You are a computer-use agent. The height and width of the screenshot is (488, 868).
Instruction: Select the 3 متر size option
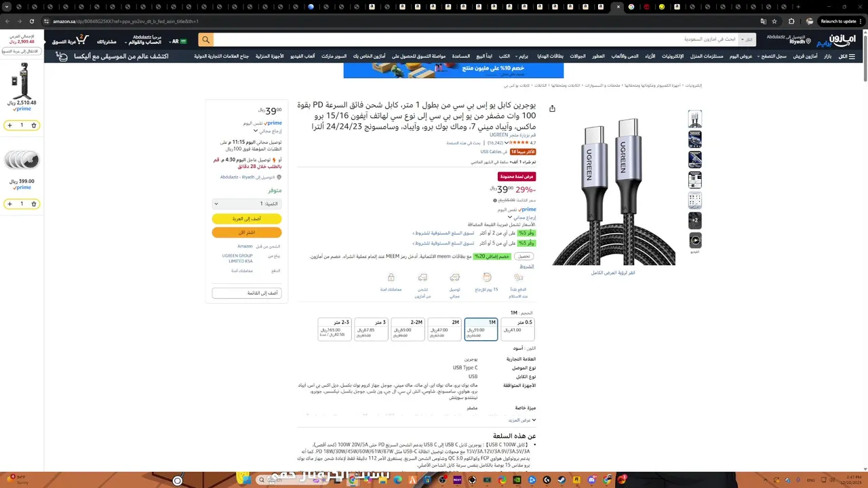click(371, 329)
